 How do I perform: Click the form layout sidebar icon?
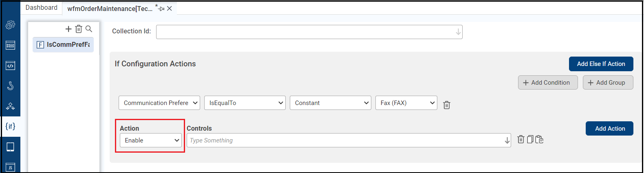pos(10,45)
